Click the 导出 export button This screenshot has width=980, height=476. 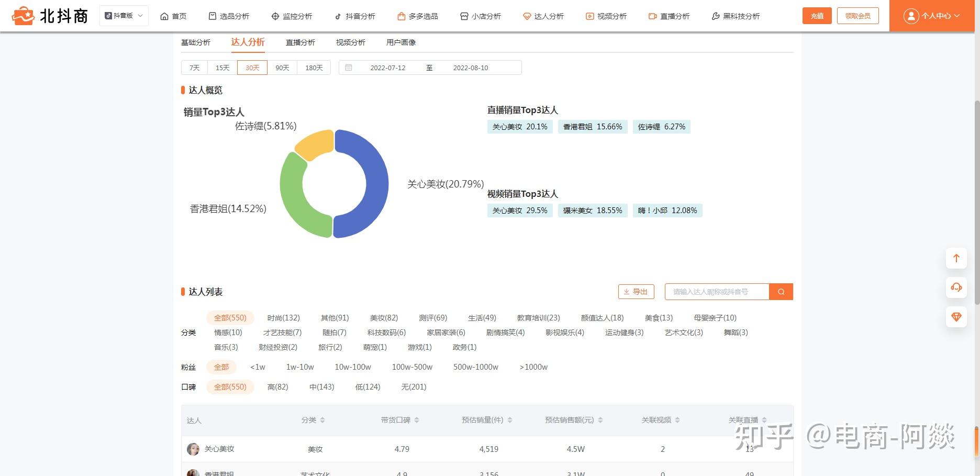coord(636,292)
